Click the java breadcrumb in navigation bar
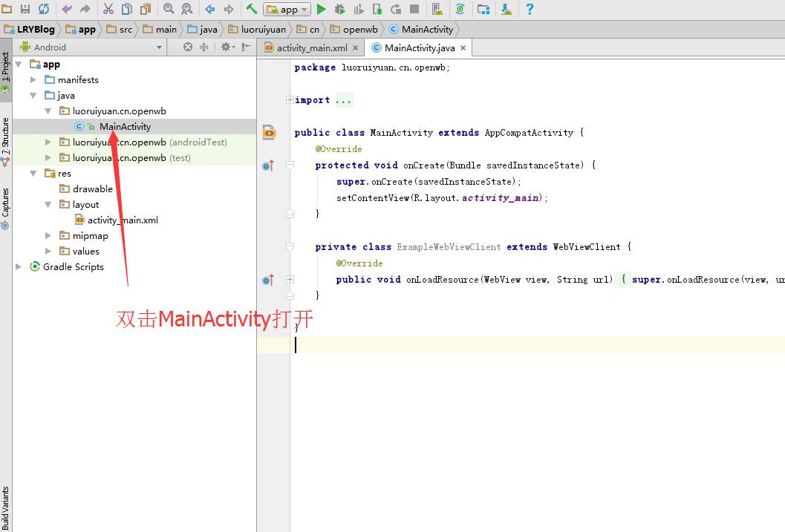The height and width of the screenshot is (532, 785). tap(202, 30)
